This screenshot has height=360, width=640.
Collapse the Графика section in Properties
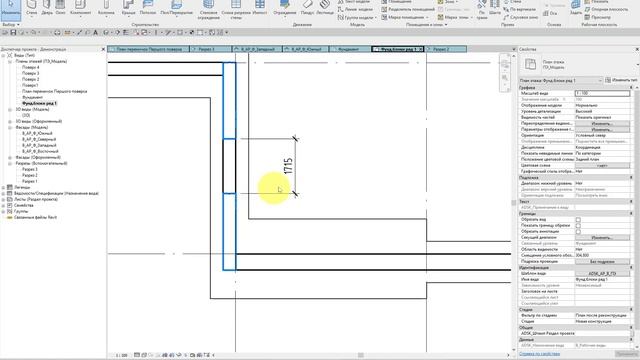(x=631, y=87)
